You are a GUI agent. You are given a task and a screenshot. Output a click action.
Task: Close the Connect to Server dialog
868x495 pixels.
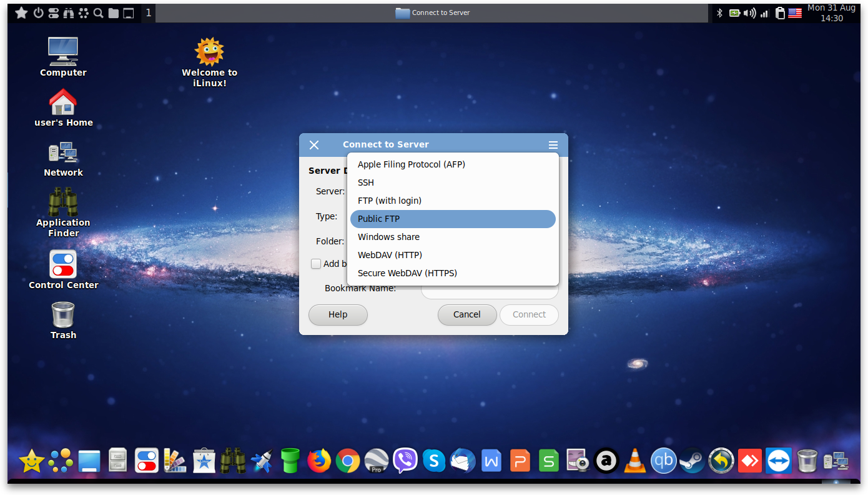coord(314,145)
